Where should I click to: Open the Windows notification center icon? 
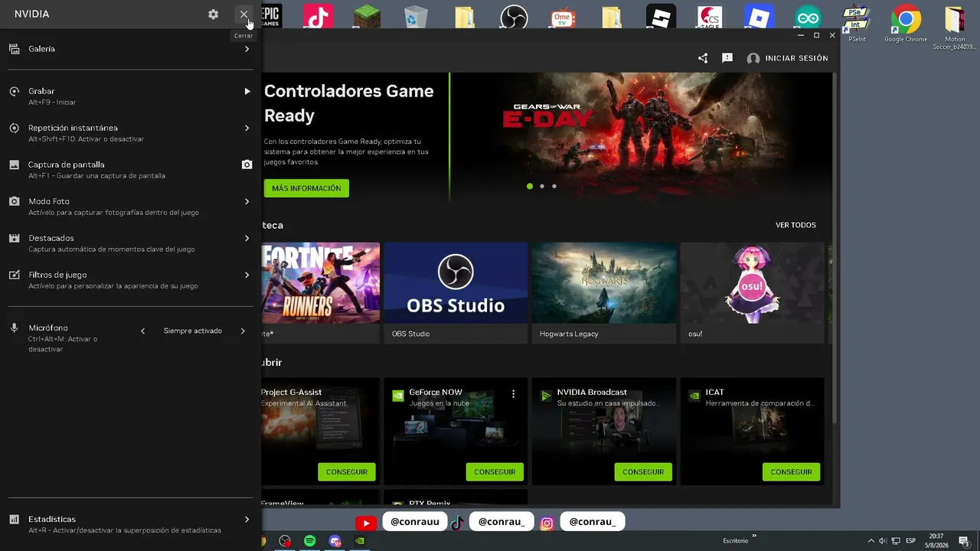pos(965,541)
